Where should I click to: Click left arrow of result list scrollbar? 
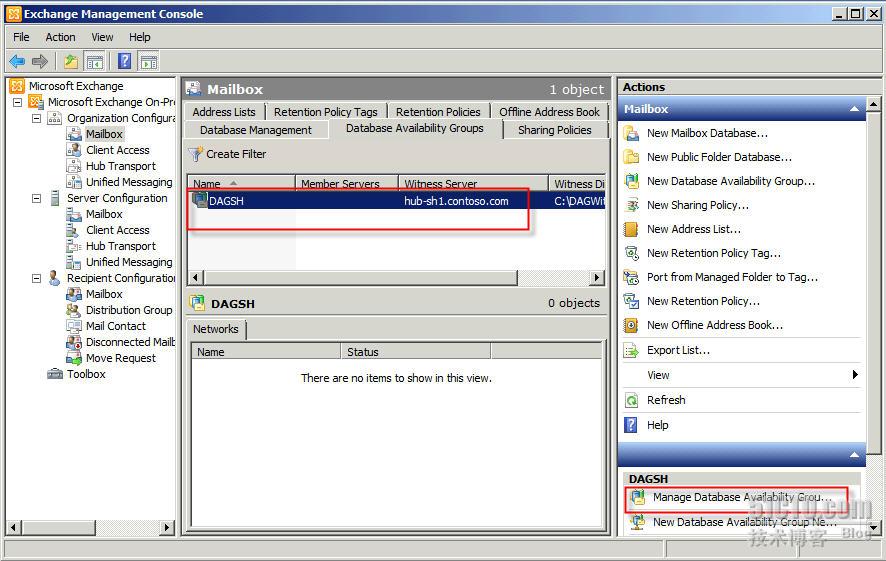pos(196,277)
